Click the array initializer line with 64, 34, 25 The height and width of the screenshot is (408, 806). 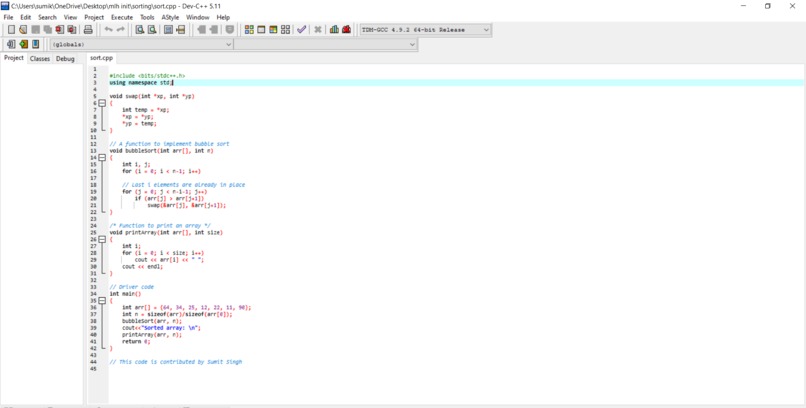pyautogui.click(x=187, y=307)
